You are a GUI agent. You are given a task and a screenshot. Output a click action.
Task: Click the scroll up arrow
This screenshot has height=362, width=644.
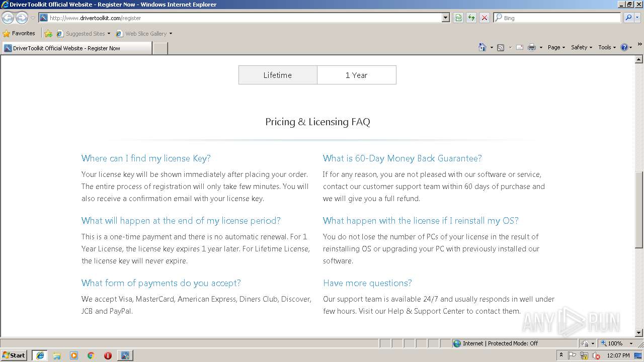click(639, 59)
